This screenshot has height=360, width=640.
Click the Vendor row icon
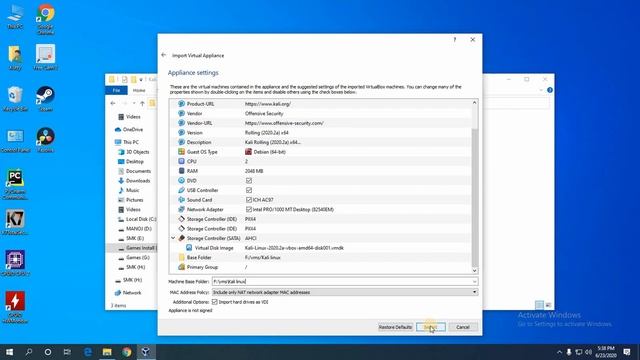tap(181, 113)
